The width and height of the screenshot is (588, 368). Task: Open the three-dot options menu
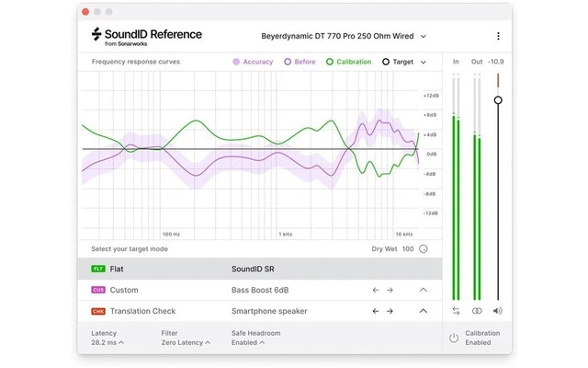[498, 36]
